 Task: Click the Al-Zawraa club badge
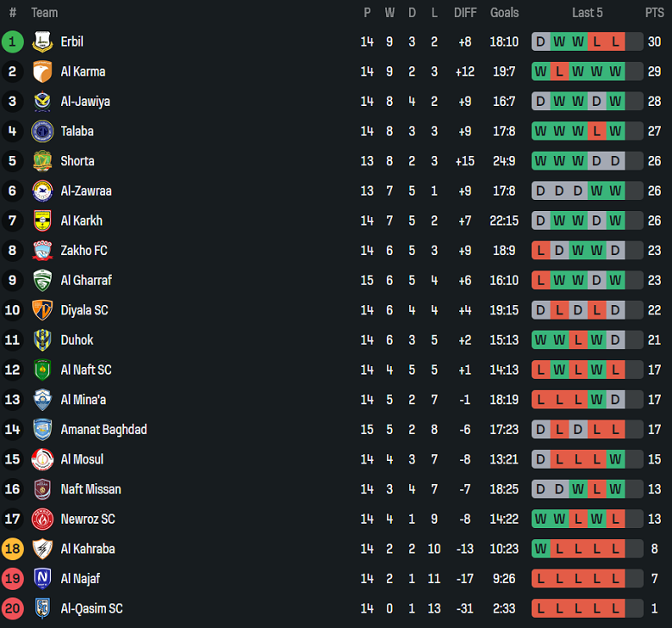(42, 190)
